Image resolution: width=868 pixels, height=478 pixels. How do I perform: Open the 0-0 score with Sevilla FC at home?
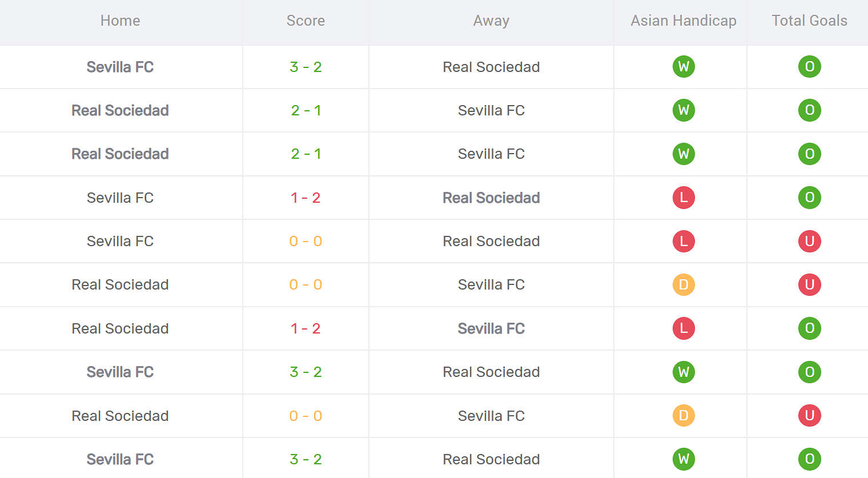[306, 241]
